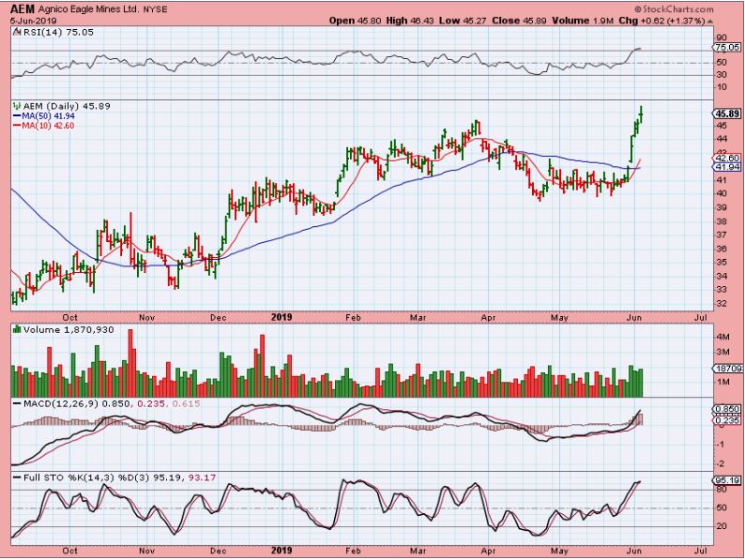Click the 75.05 RSI value tag on axis
The width and height of the screenshot is (745, 560).
pyautogui.click(x=727, y=47)
